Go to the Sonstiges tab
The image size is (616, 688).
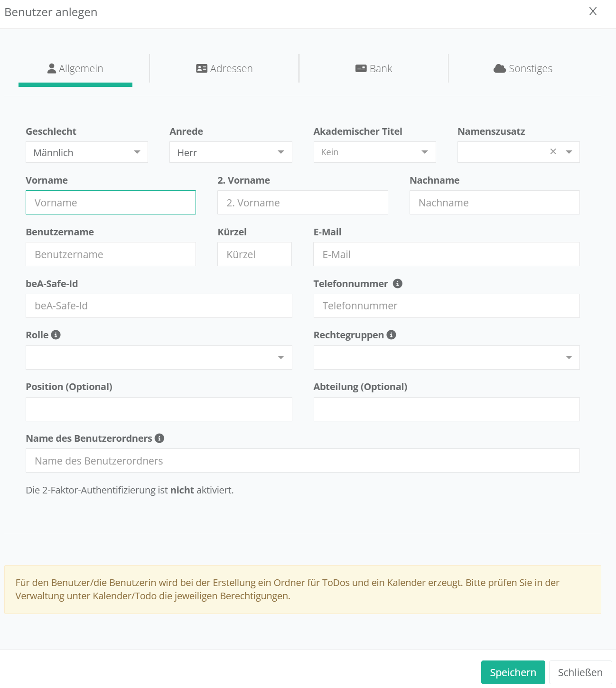523,68
